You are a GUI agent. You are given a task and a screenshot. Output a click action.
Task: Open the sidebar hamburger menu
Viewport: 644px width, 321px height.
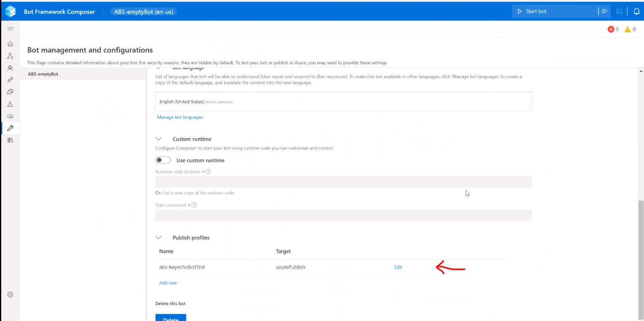(10, 29)
